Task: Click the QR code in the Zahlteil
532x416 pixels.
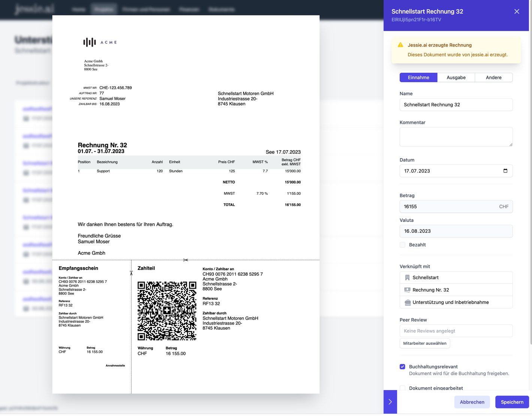Action: pyautogui.click(x=167, y=311)
